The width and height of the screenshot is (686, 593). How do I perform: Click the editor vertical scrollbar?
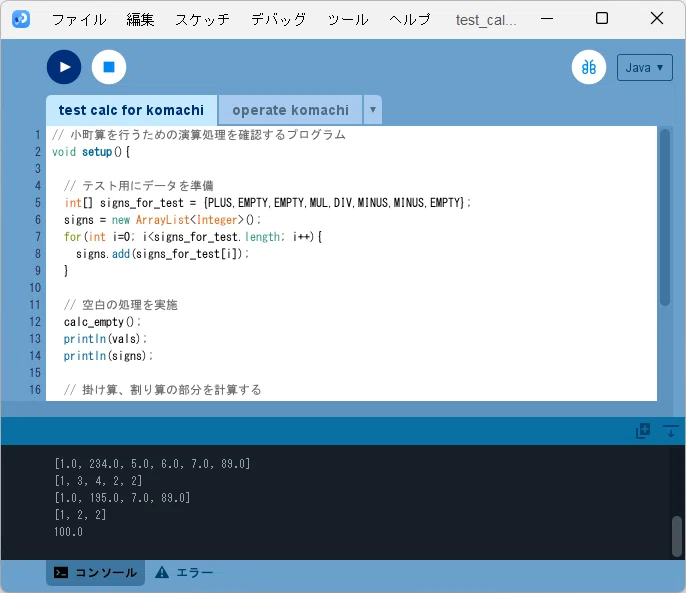[665, 217]
